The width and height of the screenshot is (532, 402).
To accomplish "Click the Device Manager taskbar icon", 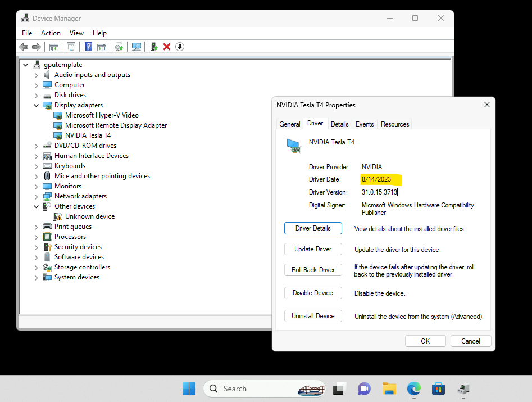I will click(x=463, y=389).
